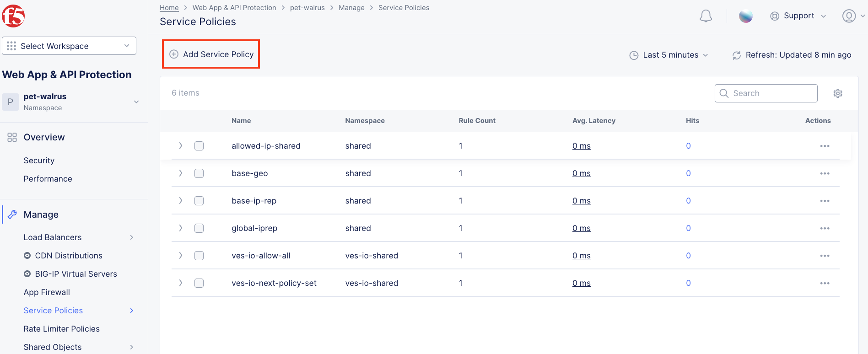Check the global-iprep row checkbox
Image resolution: width=868 pixels, height=354 pixels.
199,228
